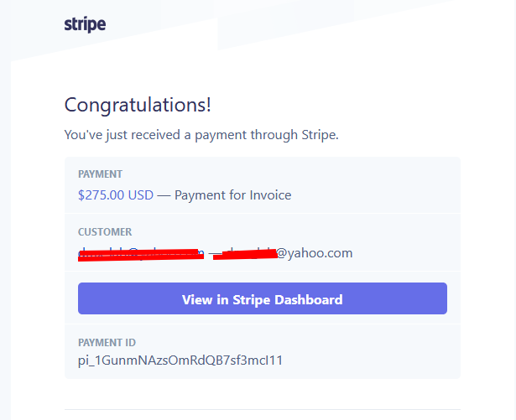This screenshot has height=420, width=516.
Task: Click the dash after $275.00 USD
Action: click(x=164, y=195)
